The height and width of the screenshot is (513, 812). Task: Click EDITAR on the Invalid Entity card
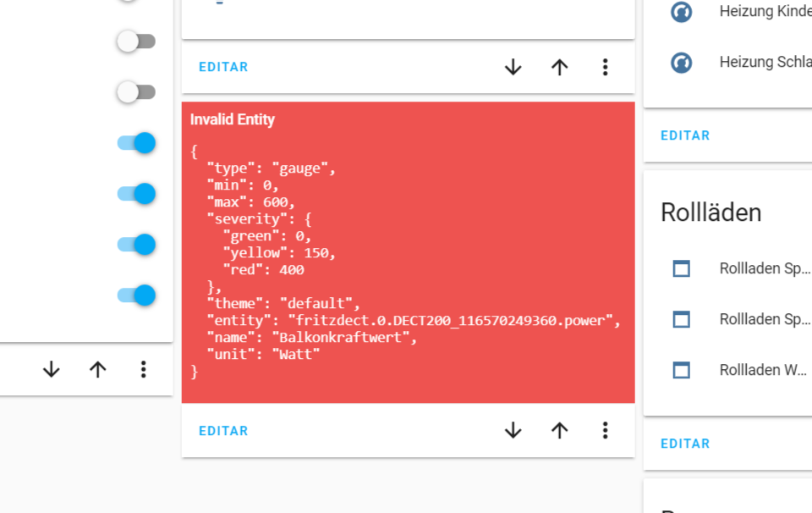coord(222,431)
